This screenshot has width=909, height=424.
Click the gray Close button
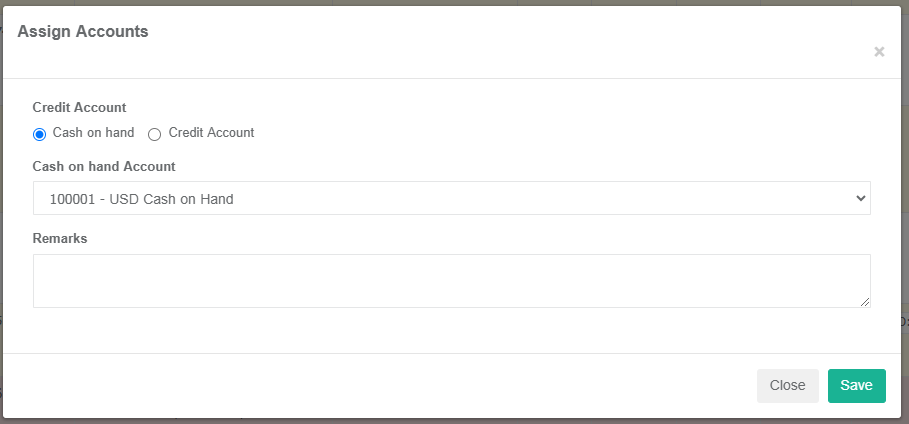787,386
